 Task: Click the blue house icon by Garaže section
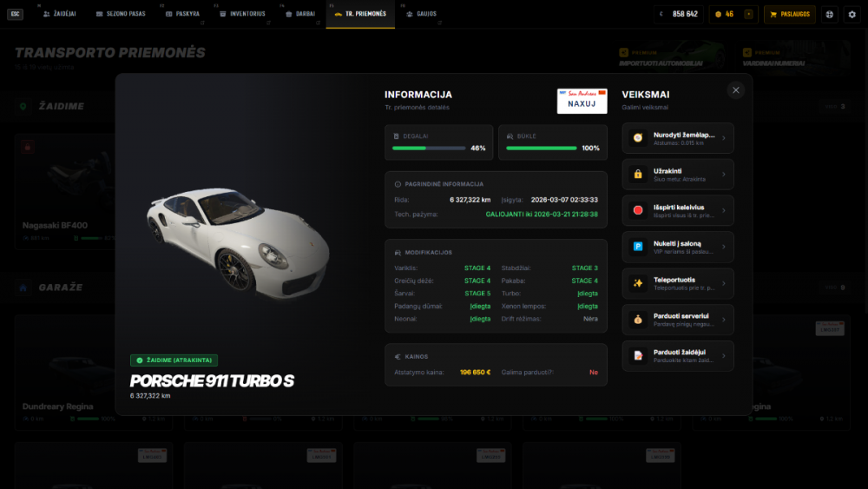coord(23,287)
